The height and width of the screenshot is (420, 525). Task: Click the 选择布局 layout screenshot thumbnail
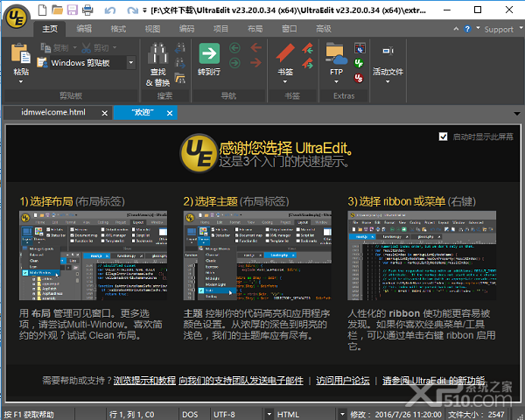(93, 255)
